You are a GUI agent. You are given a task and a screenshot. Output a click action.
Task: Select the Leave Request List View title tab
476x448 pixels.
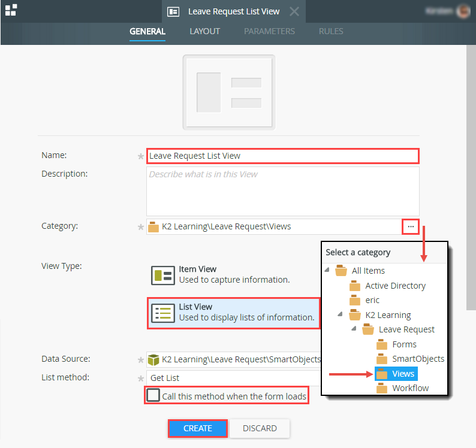(x=234, y=11)
